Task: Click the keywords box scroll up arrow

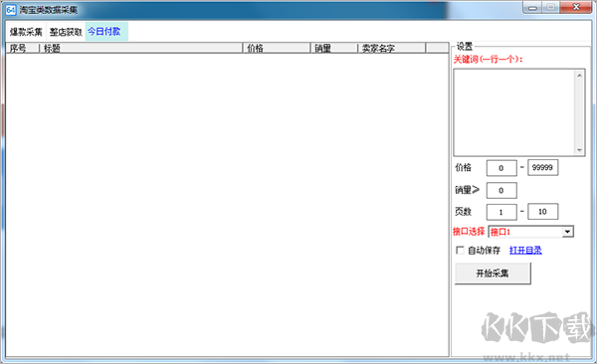Action: (579, 76)
